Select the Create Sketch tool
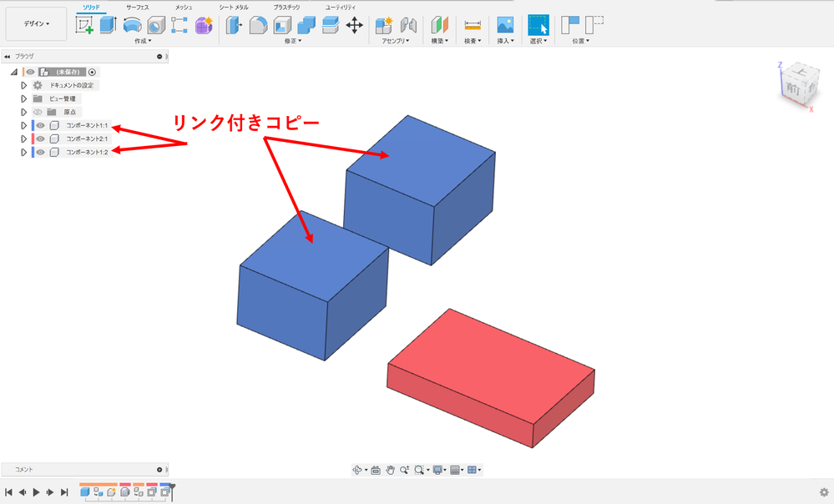The height and width of the screenshot is (504, 834). point(84,25)
